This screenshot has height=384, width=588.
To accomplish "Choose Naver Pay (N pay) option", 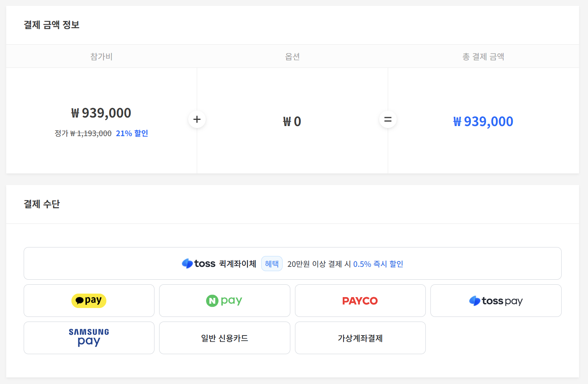I will (x=224, y=301).
